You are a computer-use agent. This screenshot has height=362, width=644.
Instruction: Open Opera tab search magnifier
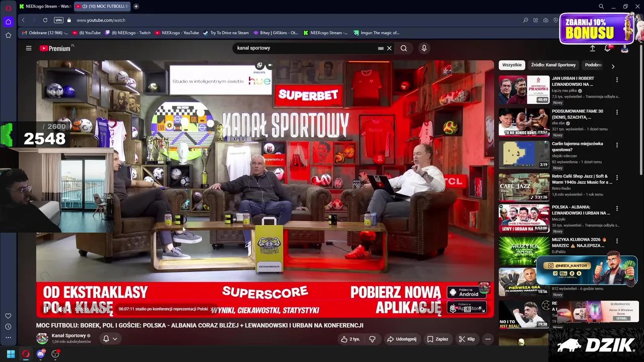point(601,7)
